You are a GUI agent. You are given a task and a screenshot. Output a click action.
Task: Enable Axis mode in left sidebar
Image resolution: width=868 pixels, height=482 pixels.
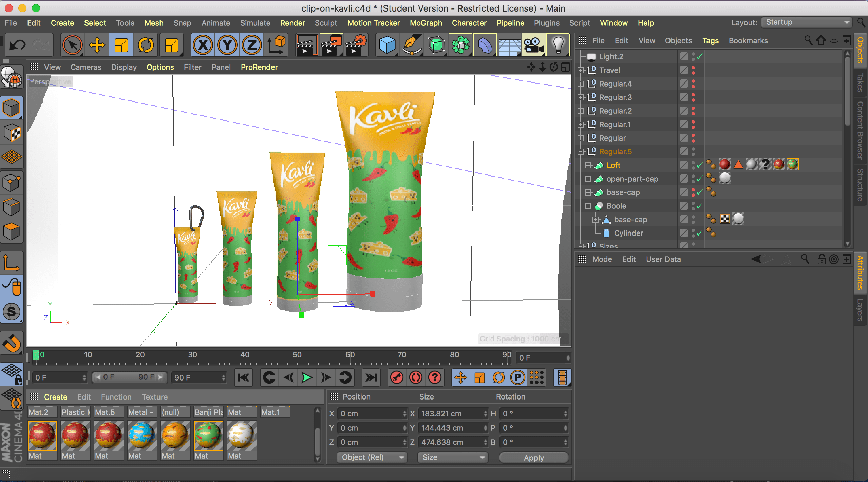point(12,262)
